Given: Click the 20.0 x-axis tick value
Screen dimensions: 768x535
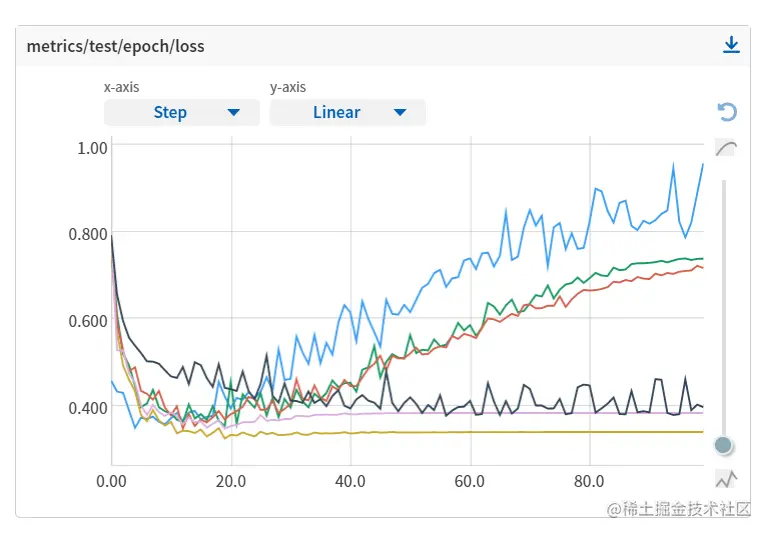Looking at the screenshot, I should coord(231,481).
